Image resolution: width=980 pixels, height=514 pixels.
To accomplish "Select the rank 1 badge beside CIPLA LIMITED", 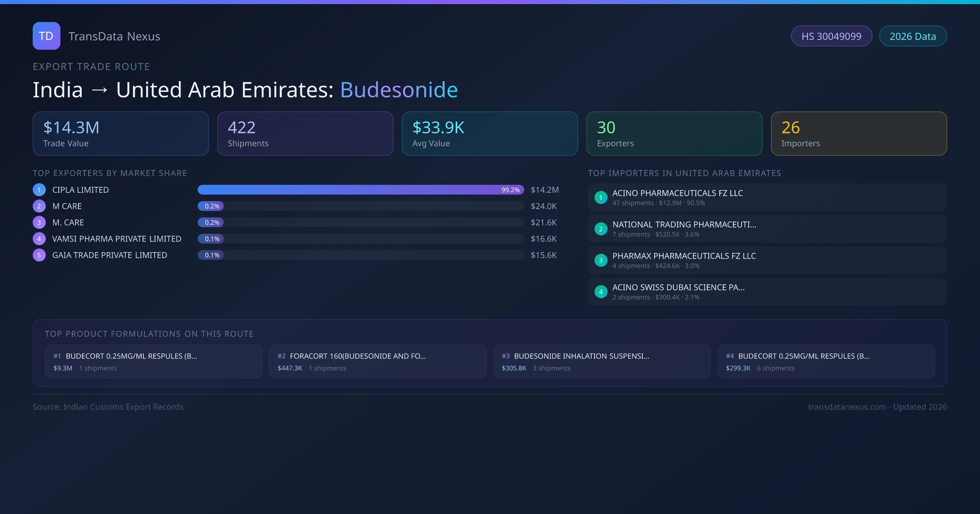I will click(39, 189).
